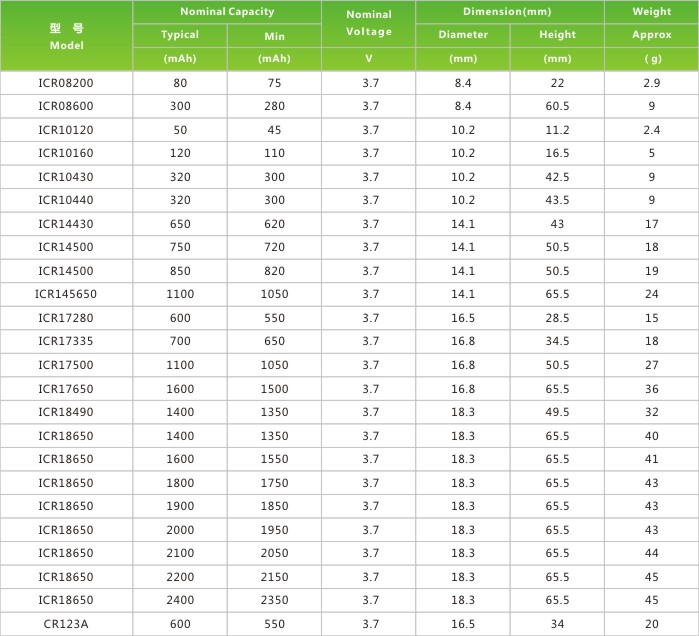Select the Typical sub-header cell

pyautogui.click(x=180, y=35)
